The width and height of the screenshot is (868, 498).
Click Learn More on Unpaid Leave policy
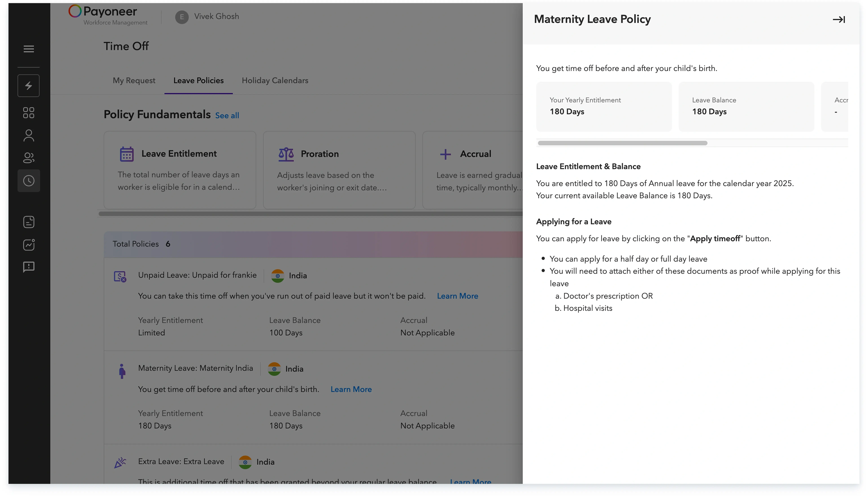[x=458, y=296]
